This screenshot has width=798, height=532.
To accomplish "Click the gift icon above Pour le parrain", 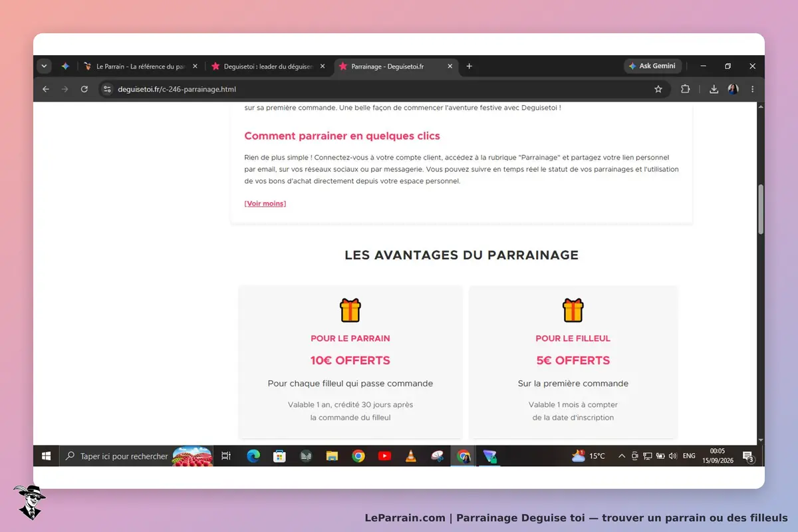I will (350, 310).
